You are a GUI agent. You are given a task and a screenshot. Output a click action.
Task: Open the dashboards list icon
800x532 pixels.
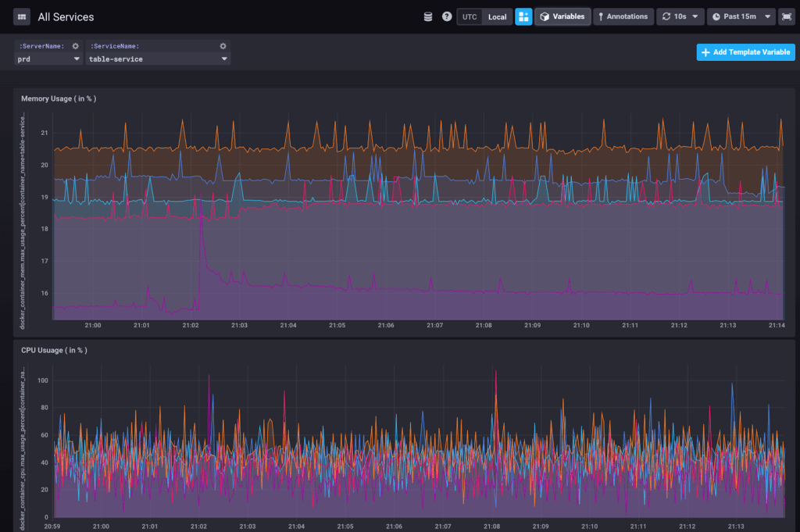click(x=22, y=16)
